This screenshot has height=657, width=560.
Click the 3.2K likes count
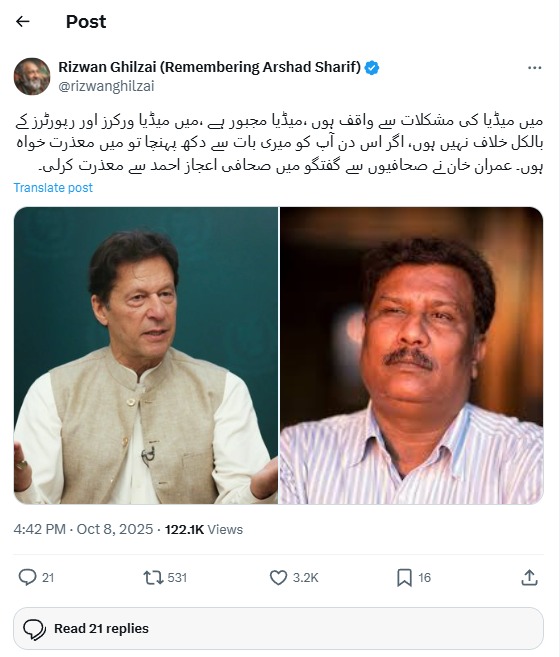pos(306,577)
